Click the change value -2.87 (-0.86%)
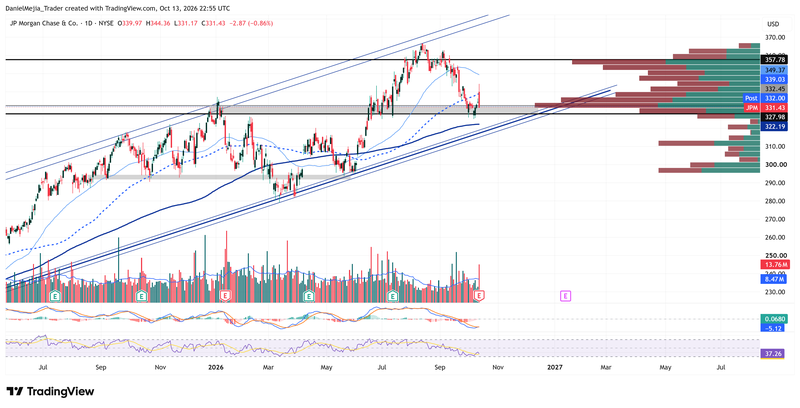Screen dimensions: 800x408 (x=251, y=23)
